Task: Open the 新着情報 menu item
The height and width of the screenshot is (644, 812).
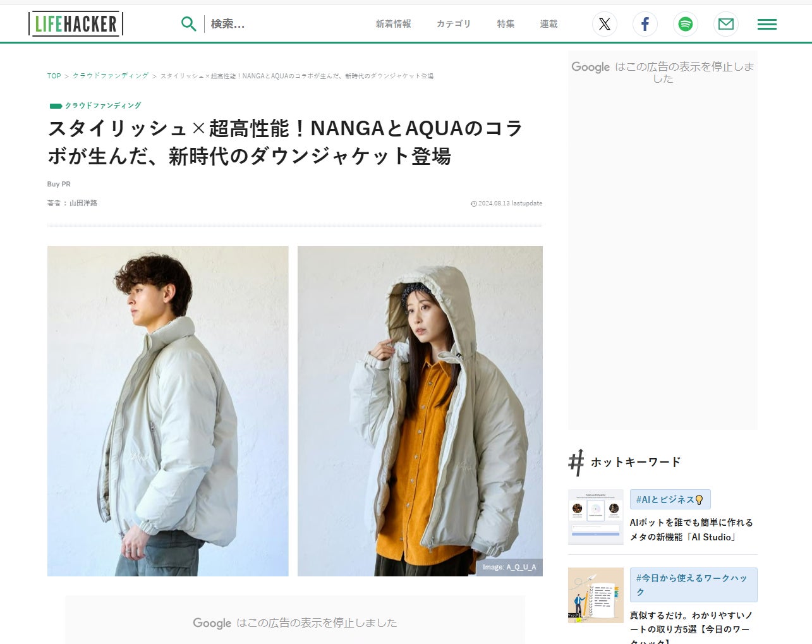Action: point(394,24)
